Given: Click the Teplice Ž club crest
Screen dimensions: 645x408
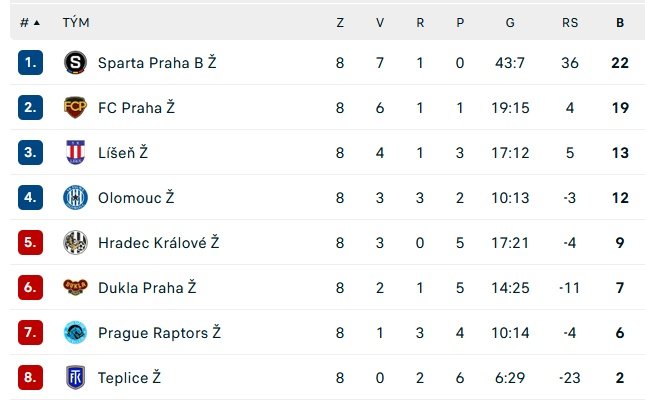Looking at the screenshot, I should pos(75,377).
